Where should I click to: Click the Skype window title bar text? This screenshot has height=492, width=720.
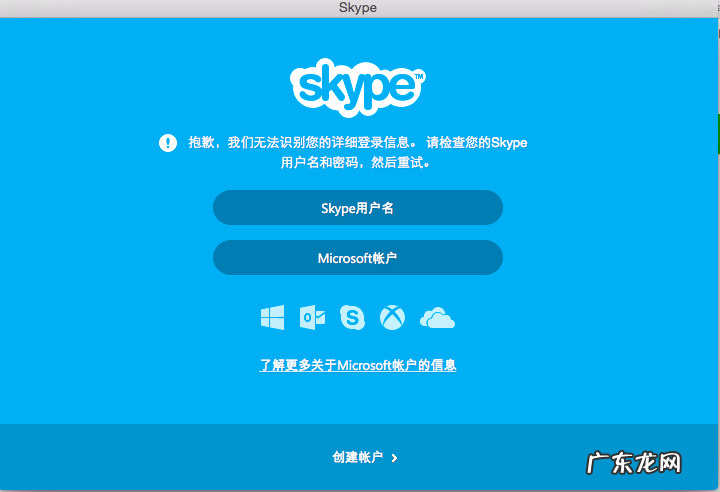358,8
